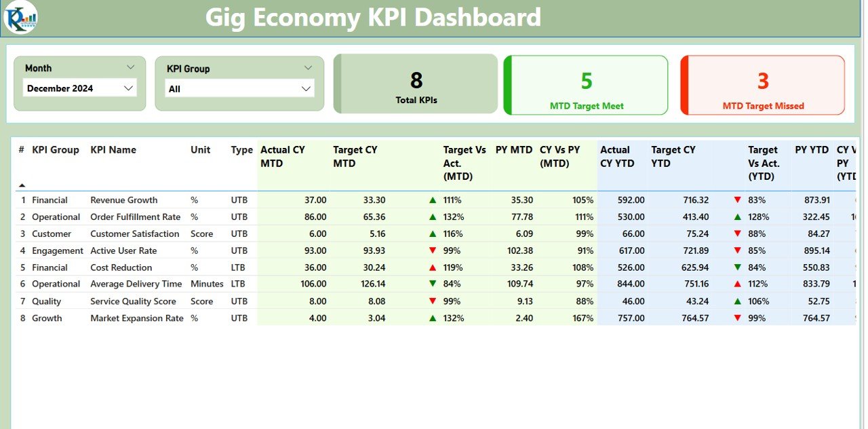Screen dimensions: 868x429
Task: Click the Minutes unit cell
Action: pyautogui.click(x=207, y=284)
